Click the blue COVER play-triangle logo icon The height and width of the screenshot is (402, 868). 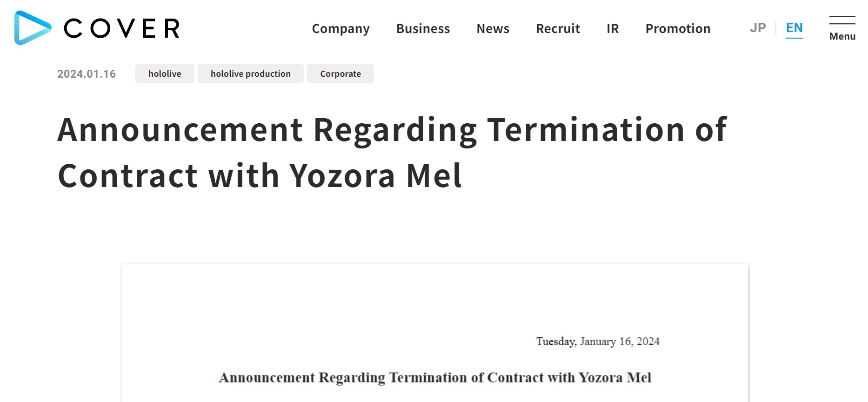[33, 28]
